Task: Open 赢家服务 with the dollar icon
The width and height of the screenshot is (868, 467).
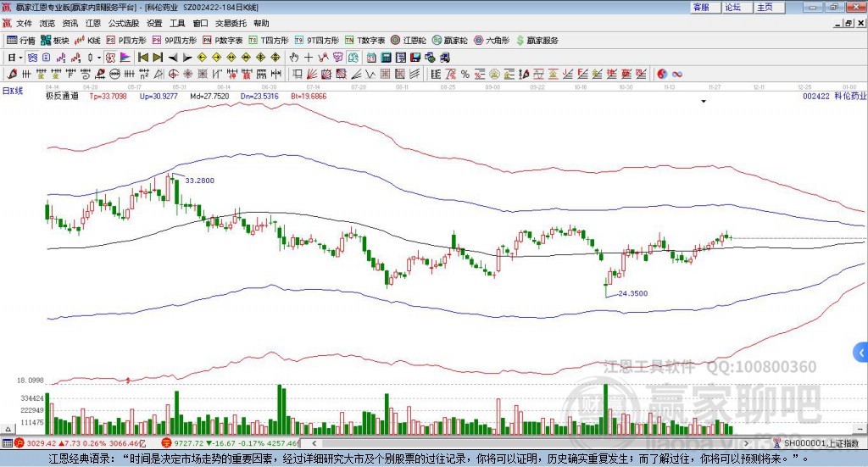Action: pos(537,41)
